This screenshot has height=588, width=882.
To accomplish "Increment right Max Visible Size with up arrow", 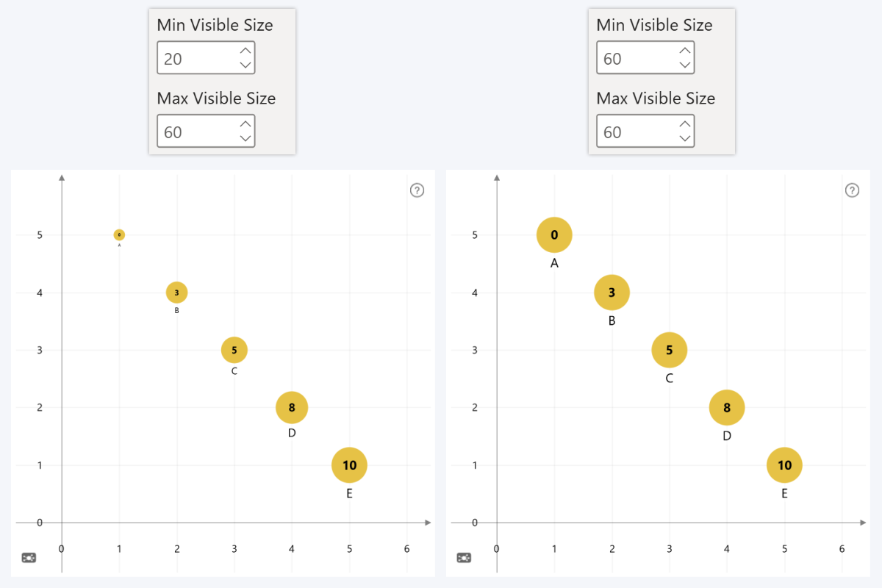I will pos(684,123).
